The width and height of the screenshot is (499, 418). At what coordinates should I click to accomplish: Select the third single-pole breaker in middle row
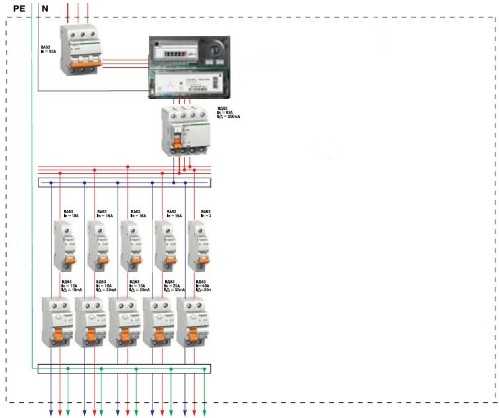(x=133, y=246)
